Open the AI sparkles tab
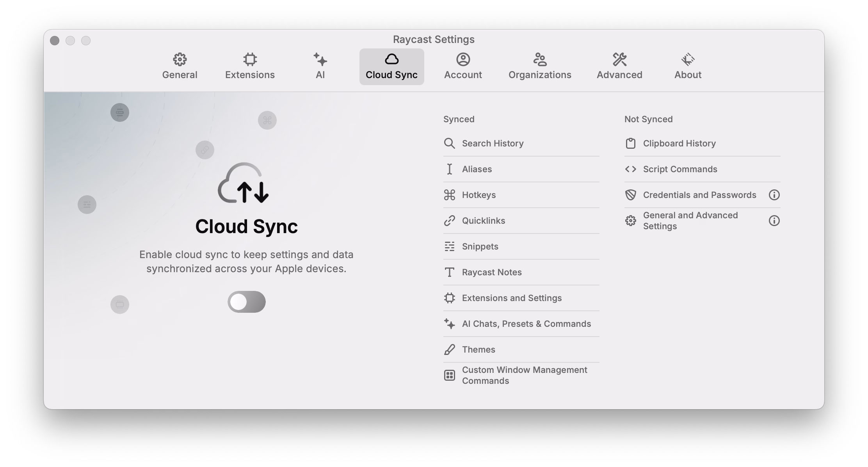The height and width of the screenshot is (467, 868). coord(320,66)
